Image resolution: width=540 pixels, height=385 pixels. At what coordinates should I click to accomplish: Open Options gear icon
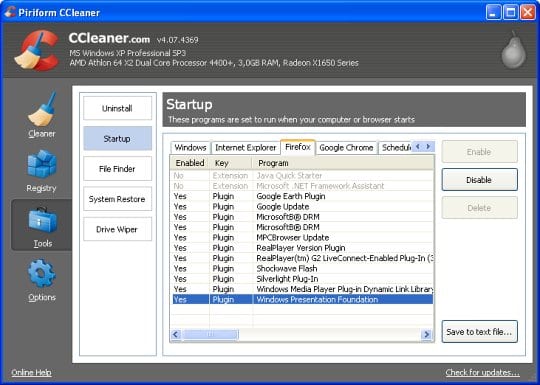[x=42, y=274]
